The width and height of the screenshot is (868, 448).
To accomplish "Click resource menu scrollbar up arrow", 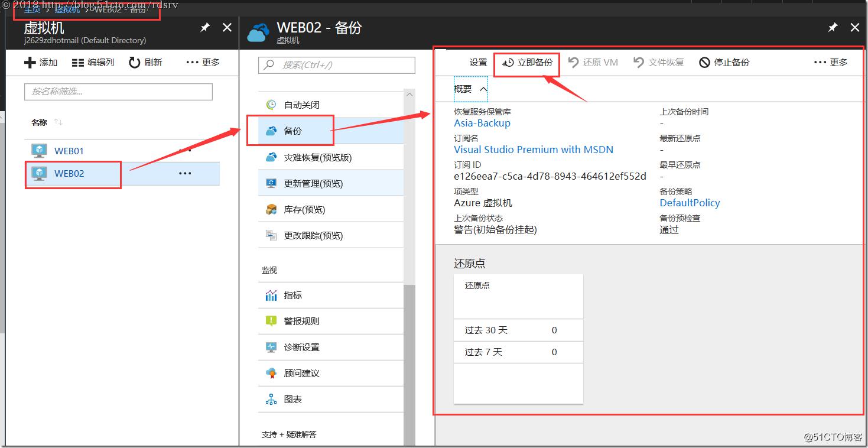I will pos(409,95).
